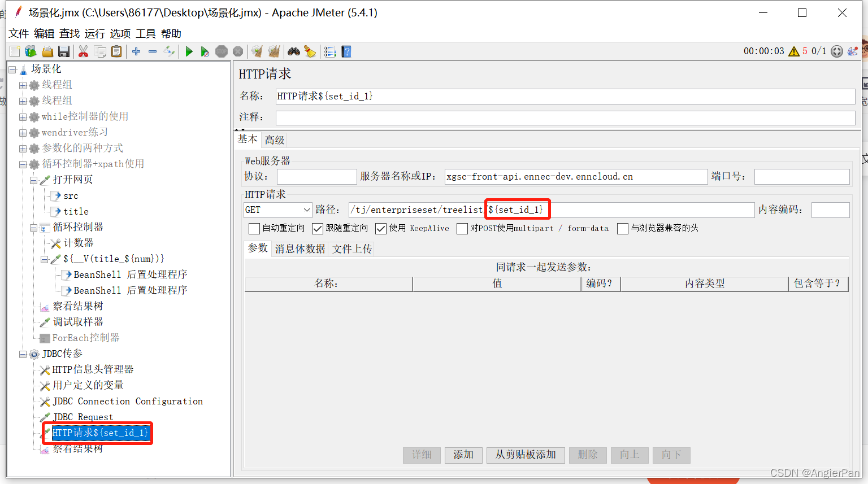Switch to the 高级 tab
Viewport: 868px width, 484px height.
click(274, 139)
